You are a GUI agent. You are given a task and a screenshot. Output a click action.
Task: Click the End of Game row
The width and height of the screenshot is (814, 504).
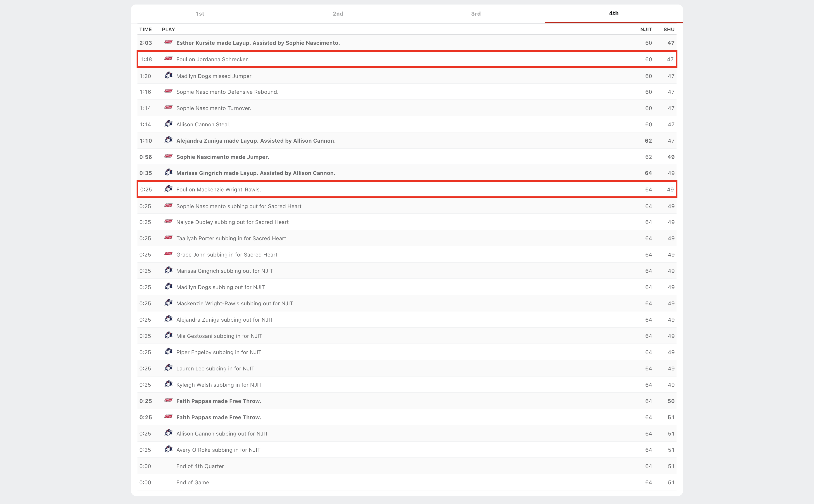pyautogui.click(x=193, y=482)
